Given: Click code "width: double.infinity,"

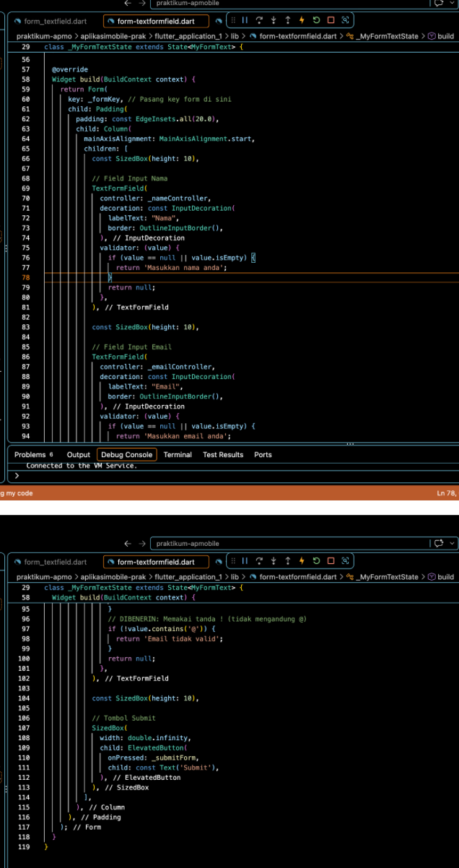Looking at the screenshot, I should coord(145,738).
